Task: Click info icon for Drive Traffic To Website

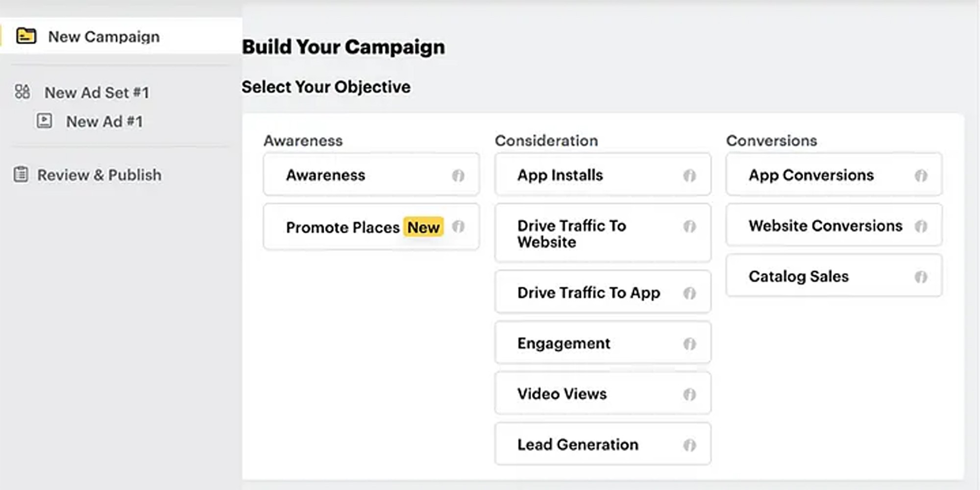Action: [x=689, y=226]
